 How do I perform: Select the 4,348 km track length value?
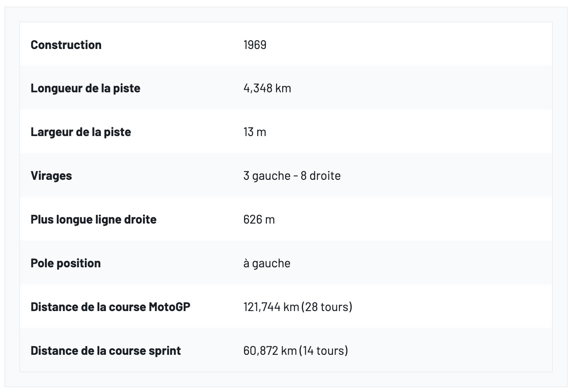point(267,88)
